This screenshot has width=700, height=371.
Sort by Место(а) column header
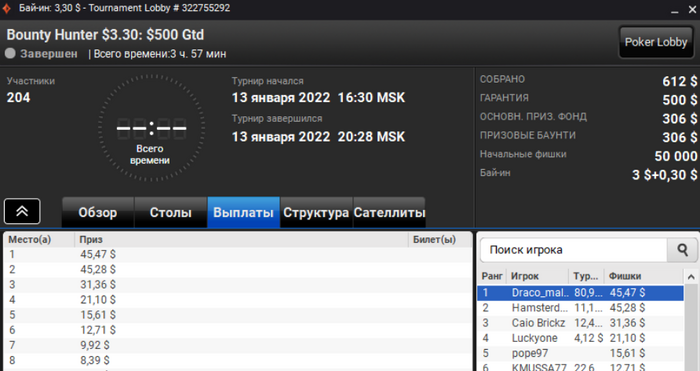(39, 240)
